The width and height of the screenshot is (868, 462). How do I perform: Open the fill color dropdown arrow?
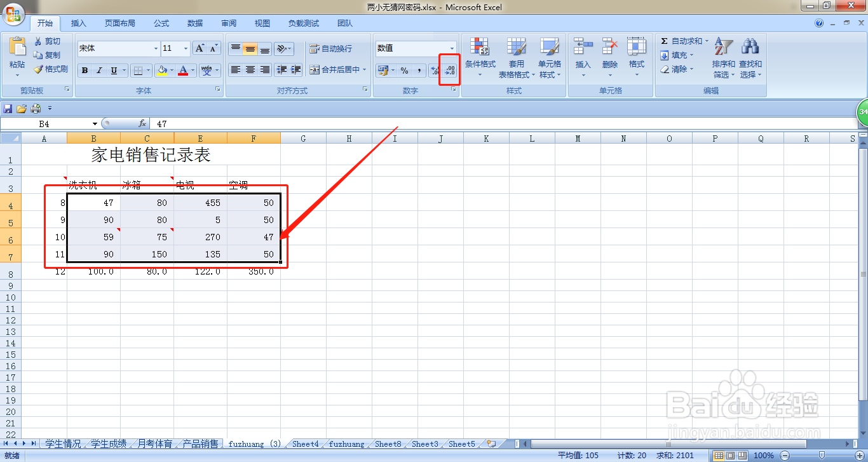172,70
